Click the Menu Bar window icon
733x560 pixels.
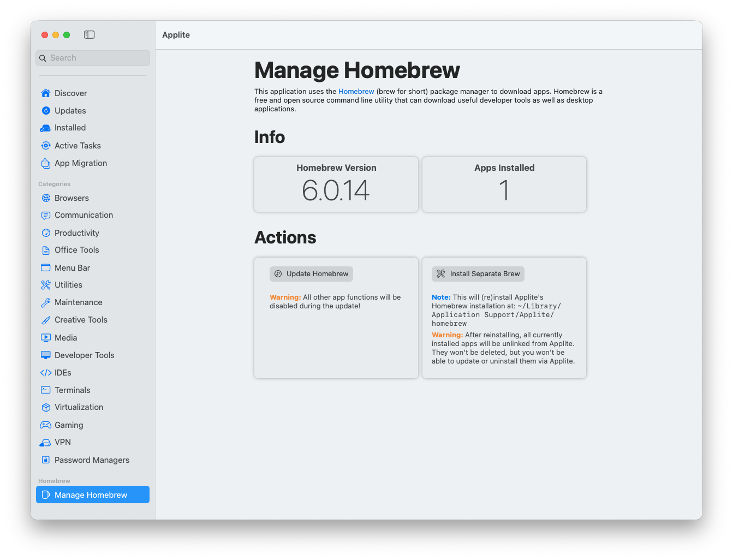[46, 268]
